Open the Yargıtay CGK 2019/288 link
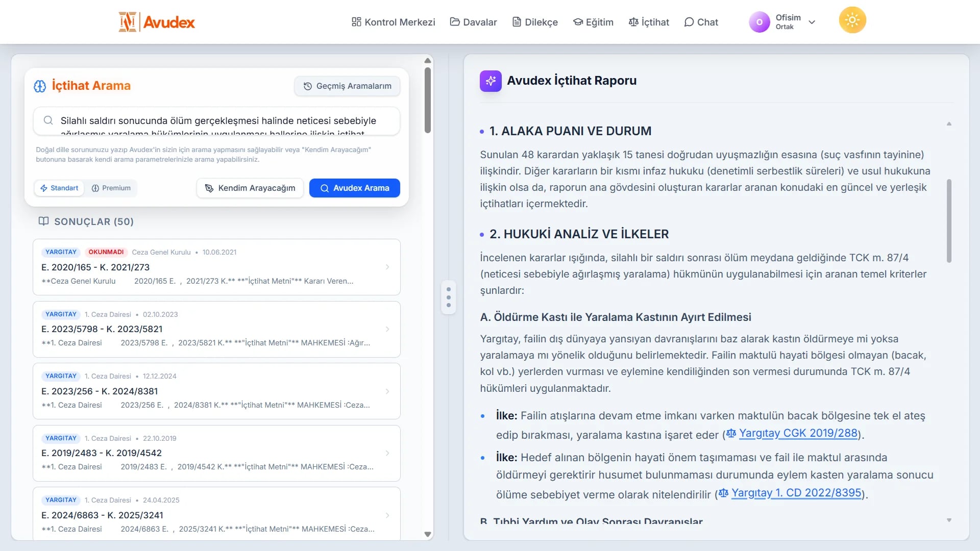Image resolution: width=980 pixels, height=551 pixels. click(x=798, y=433)
